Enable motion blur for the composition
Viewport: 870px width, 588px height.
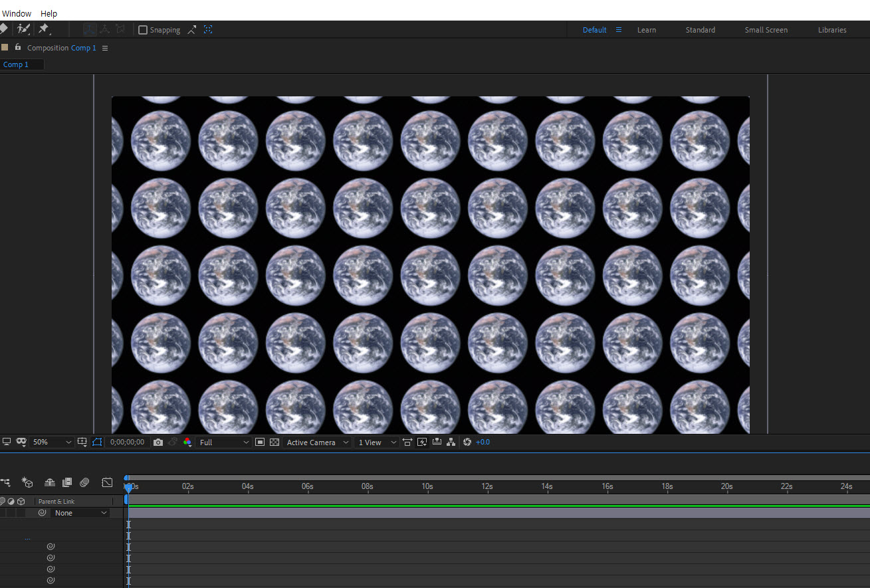84,482
